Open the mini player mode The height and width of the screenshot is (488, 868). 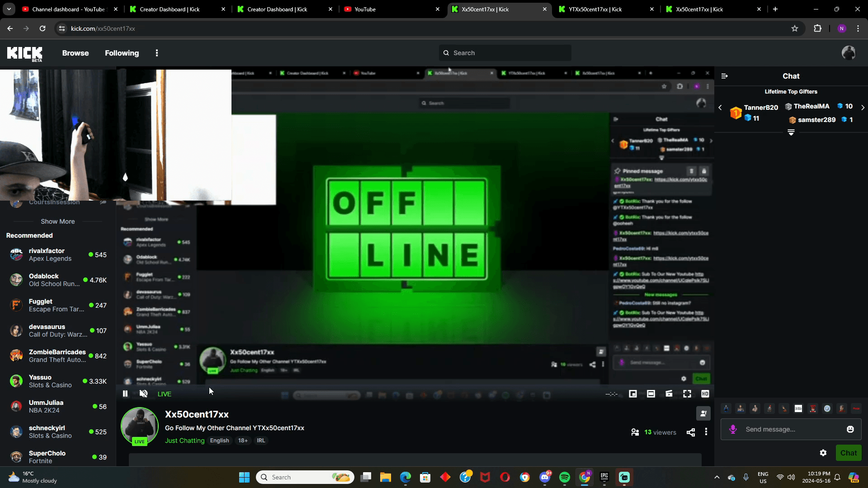point(633,394)
